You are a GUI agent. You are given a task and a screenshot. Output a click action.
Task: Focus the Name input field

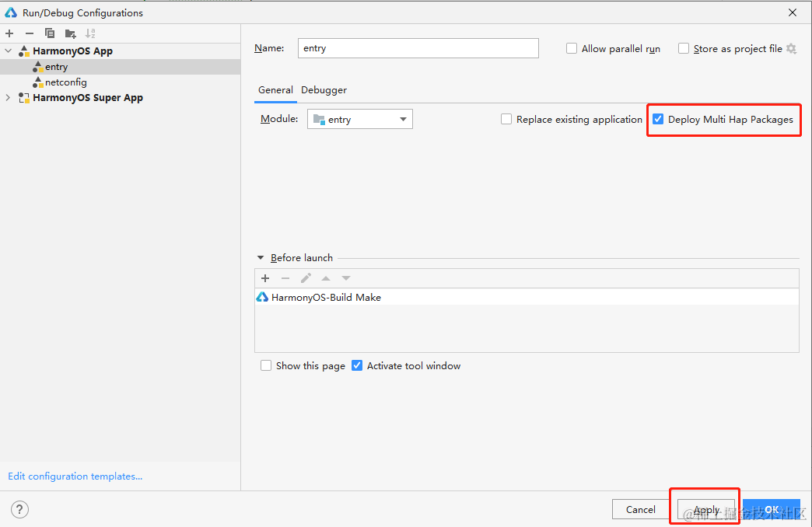coord(418,48)
